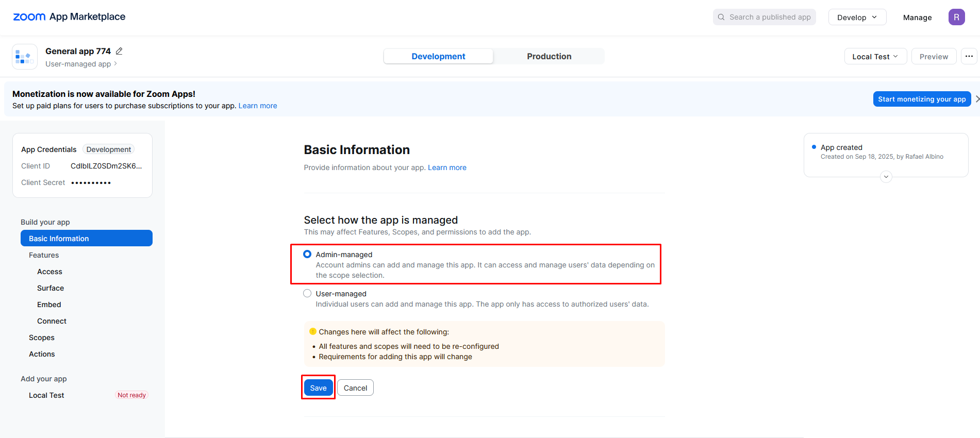980x438 pixels.
Task: Click the Save button
Action: [318, 388]
